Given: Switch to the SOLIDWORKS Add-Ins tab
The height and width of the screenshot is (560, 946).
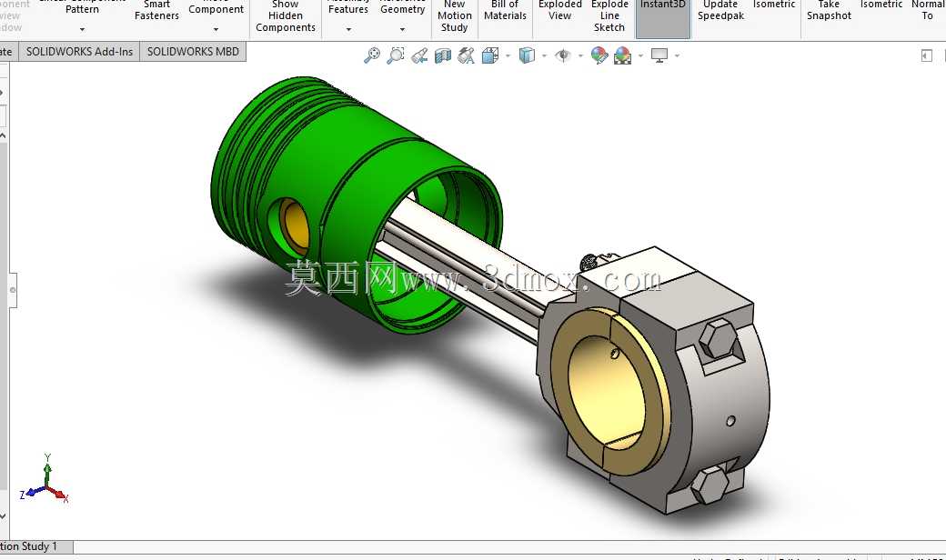Looking at the screenshot, I should (80, 52).
